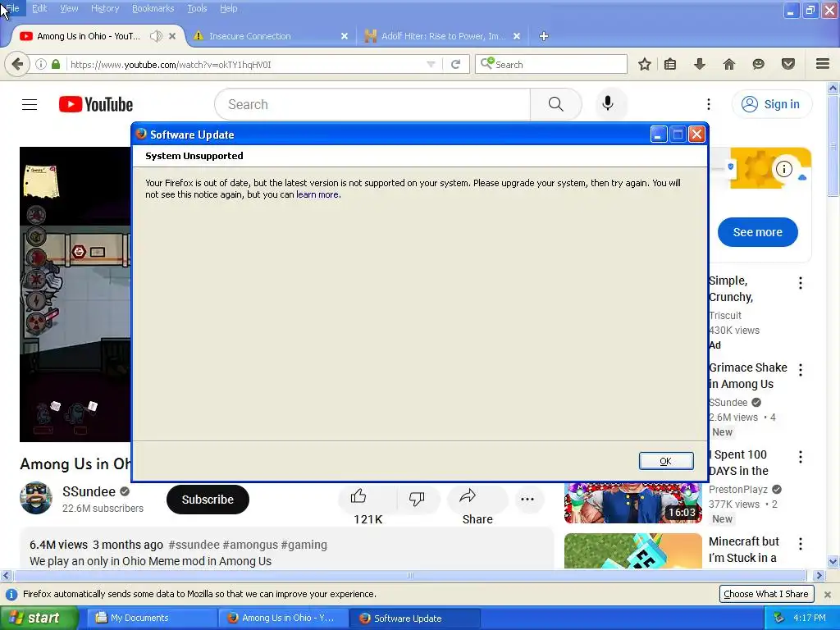Click the See more button
840x630 pixels.
(757, 232)
